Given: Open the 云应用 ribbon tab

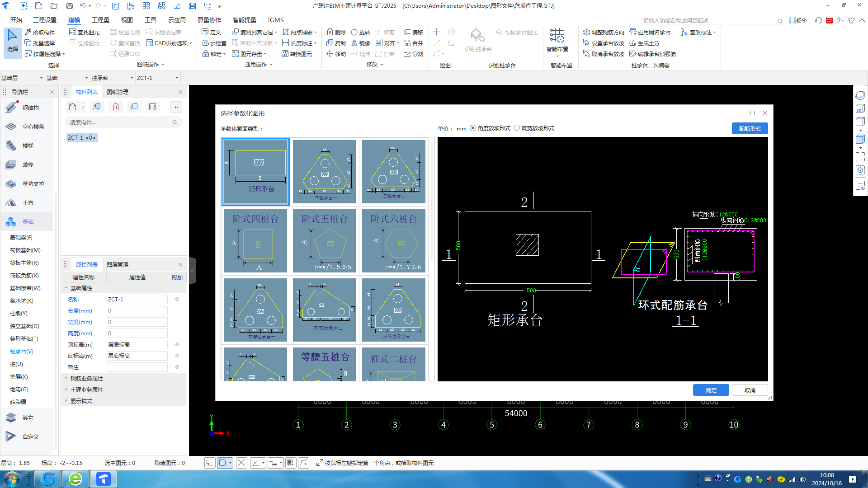Looking at the screenshot, I should click(x=177, y=20).
